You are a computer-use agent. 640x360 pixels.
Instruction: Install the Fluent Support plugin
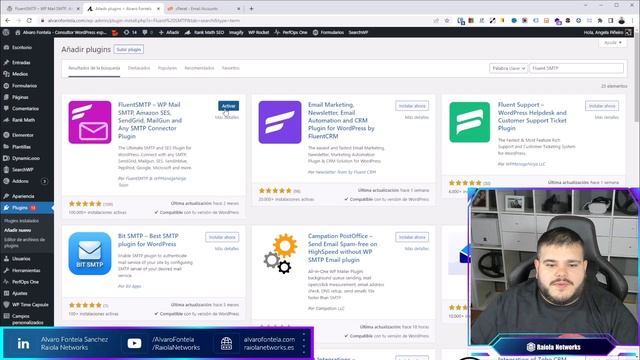(x=602, y=106)
